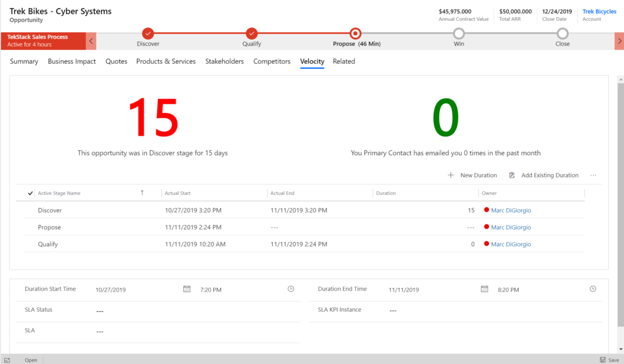This screenshot has height=364, width=624.
Task: Click red status dot in Propose row
Action: tap(486, 226)
